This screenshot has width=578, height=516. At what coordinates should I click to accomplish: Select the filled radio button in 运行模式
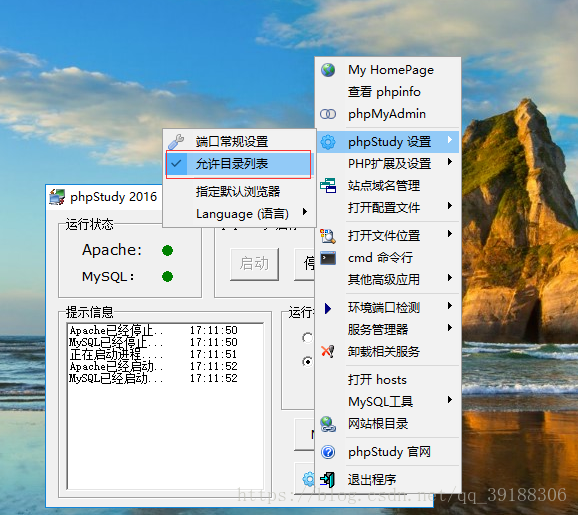coord(307,362)
